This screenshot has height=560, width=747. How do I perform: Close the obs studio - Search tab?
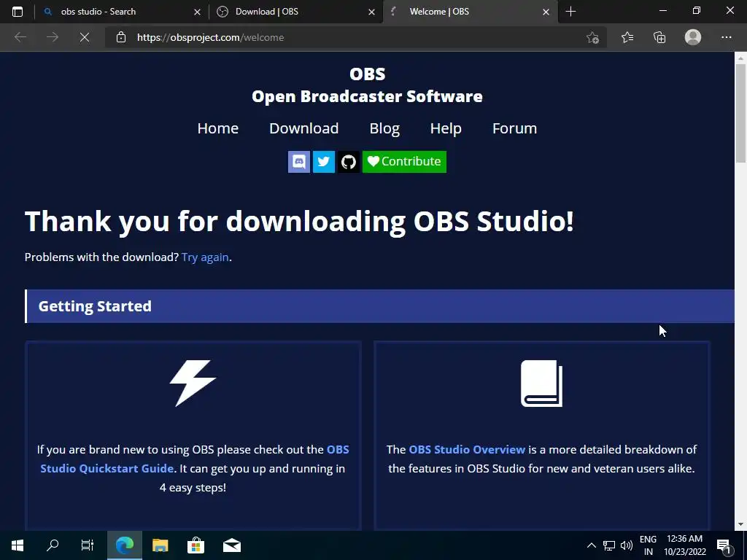coord(197,12)
